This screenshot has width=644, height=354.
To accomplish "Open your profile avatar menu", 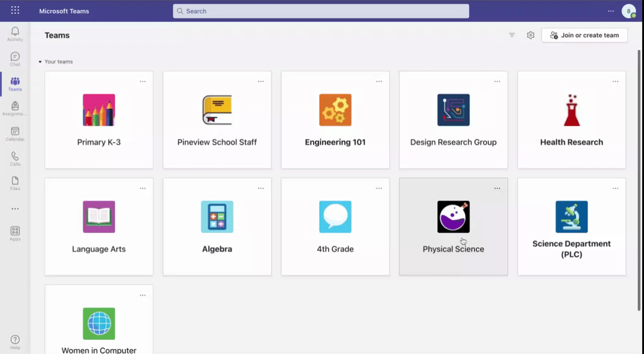I will coord(629,11).
